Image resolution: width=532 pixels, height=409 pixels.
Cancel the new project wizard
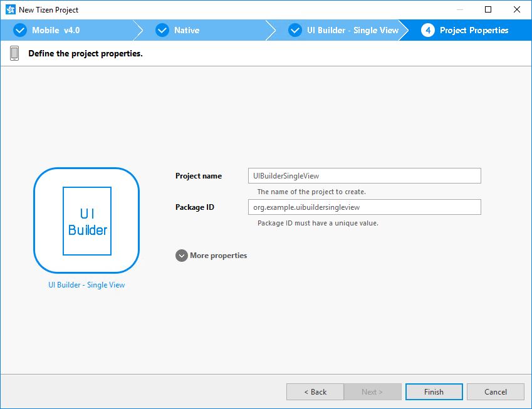495,391
